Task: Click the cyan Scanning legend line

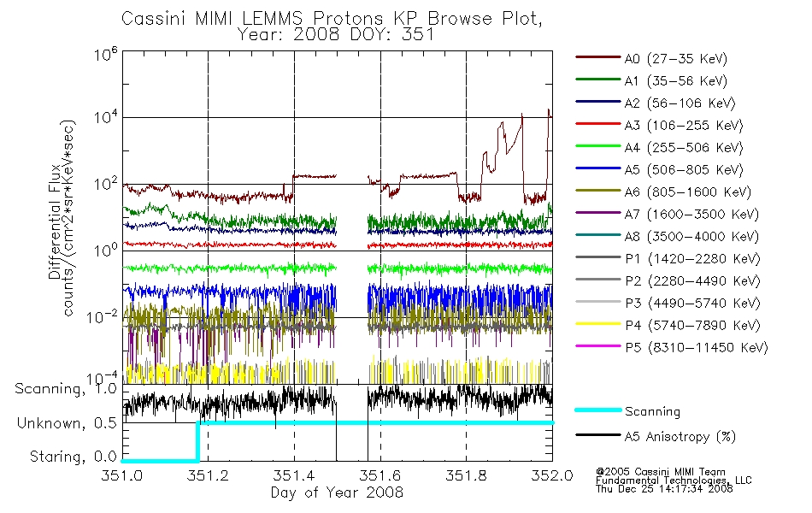Action: [598, 410]
